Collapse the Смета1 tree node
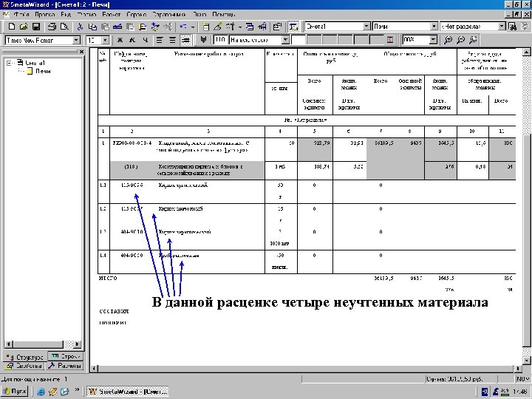Viewport: 532px width, 399px height. click(x=10, y=63)
